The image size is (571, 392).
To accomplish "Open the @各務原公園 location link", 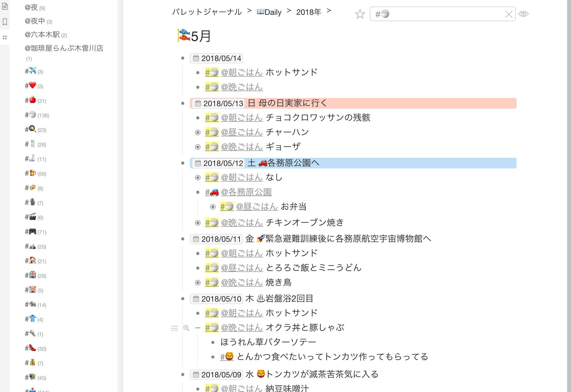I will 247,192.
